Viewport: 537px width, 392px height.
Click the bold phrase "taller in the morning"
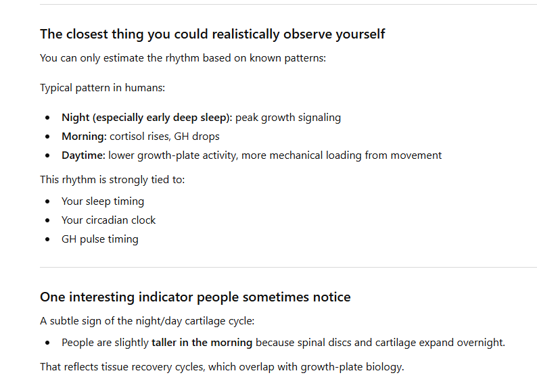tap(202, 343)
